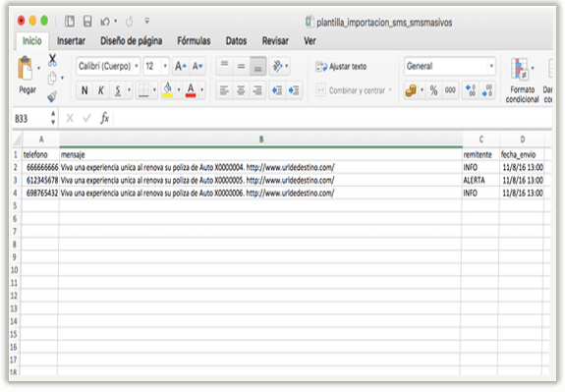Open Formato condicional menu
Screen dimensions: 565x392
coord(522,80)
